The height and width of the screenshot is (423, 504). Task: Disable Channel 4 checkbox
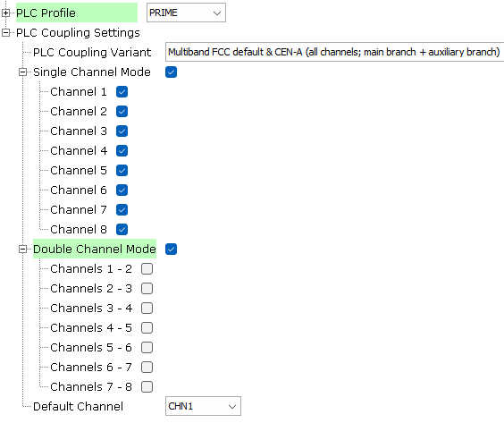click(122, 150)
